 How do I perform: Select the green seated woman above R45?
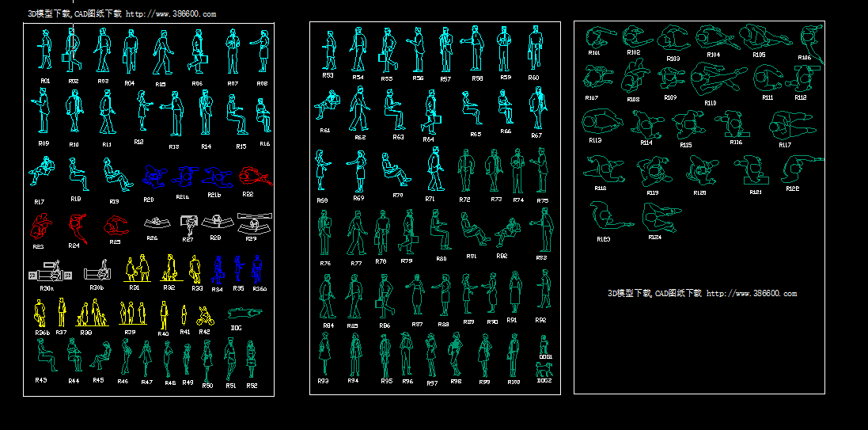pos(100,356)
